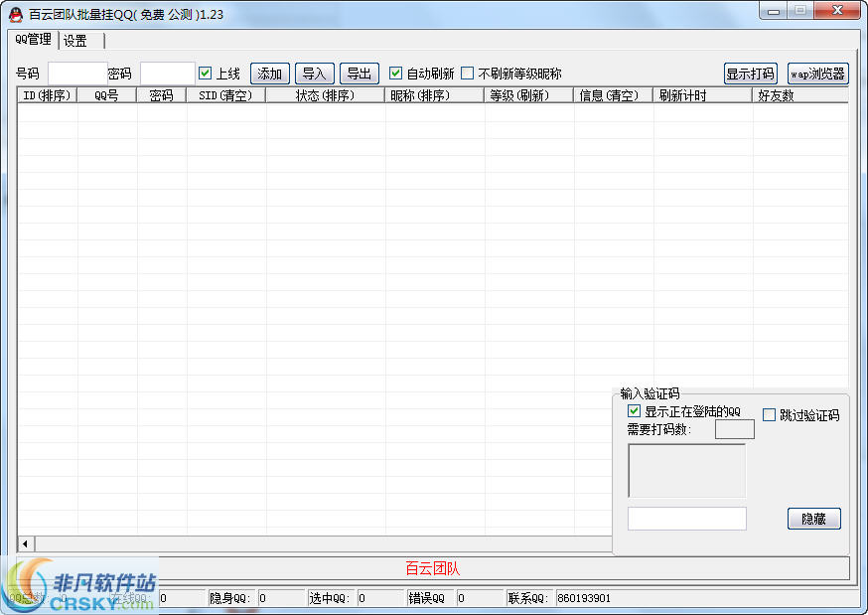The height and width of the screenshot is (615, 868).
Task: Uncheck 显示正在登陆的QQ checkbox
Action: [634, 411]
